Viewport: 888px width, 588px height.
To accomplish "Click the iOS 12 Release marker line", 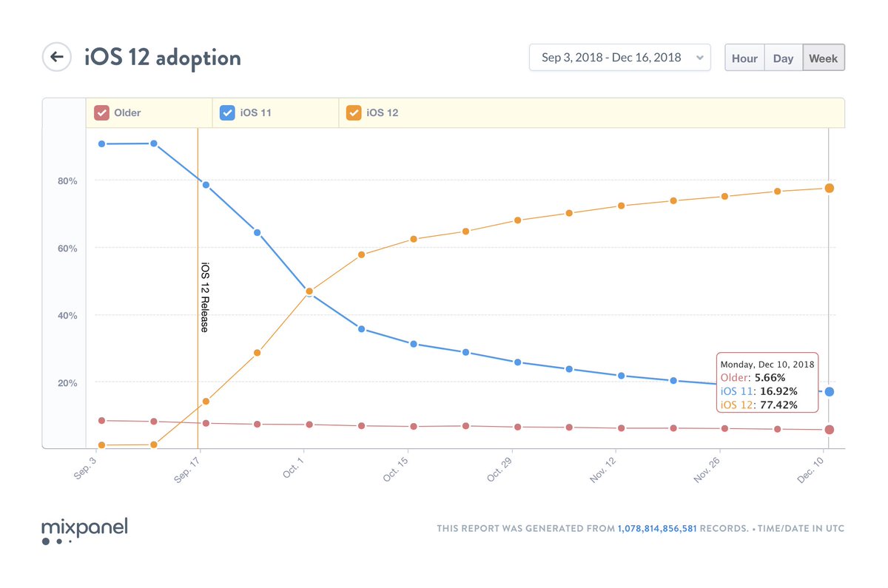I will [198, 288].
